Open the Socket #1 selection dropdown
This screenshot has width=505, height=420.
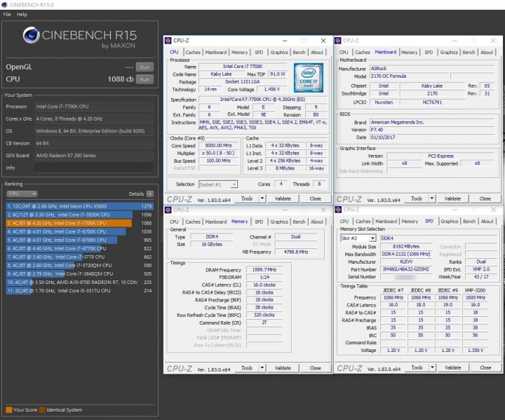[x=218, y=184]
